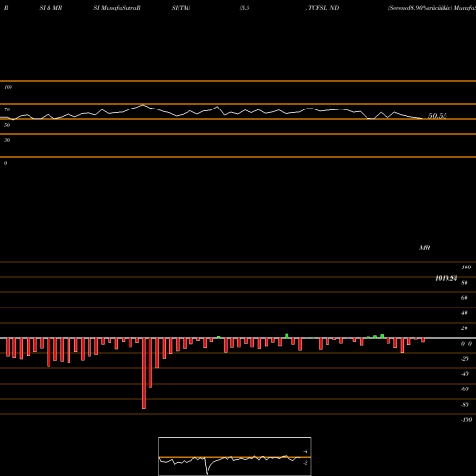Viewport: 476px width, 476px height.
Task: Click the RSI axis label 100
Action: click(x=8, y=87)
